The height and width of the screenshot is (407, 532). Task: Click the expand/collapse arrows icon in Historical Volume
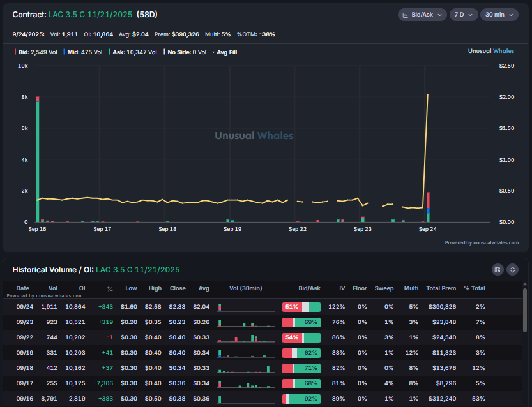pos(512,270)
